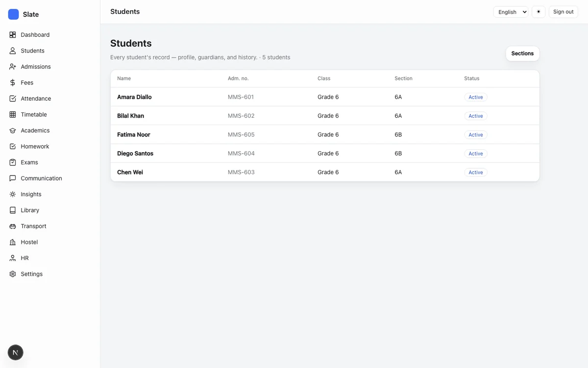Click the Fees dollar icon

(x=13, y=82)
